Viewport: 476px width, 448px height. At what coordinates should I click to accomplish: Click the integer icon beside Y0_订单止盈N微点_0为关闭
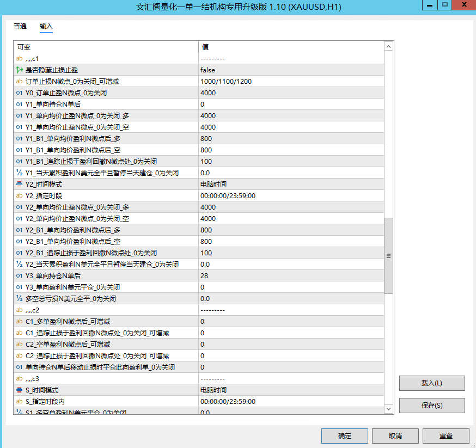pyautogui.click(x=20, y=93)
